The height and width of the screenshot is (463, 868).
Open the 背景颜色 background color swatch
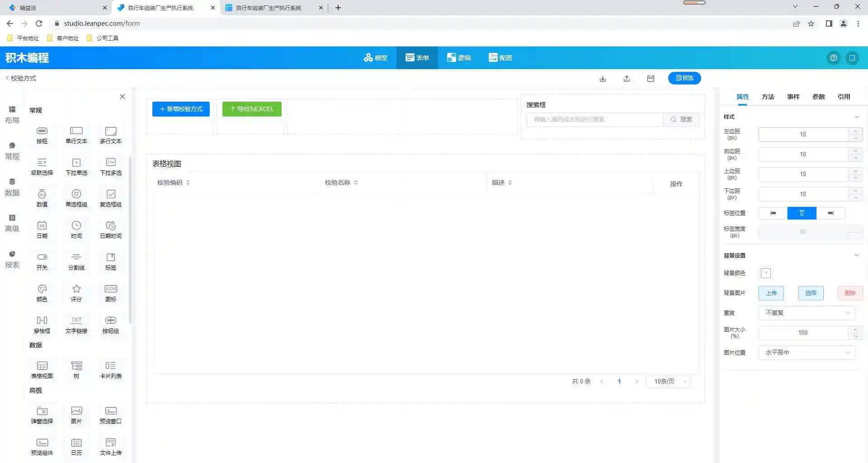tap(765, 273)
